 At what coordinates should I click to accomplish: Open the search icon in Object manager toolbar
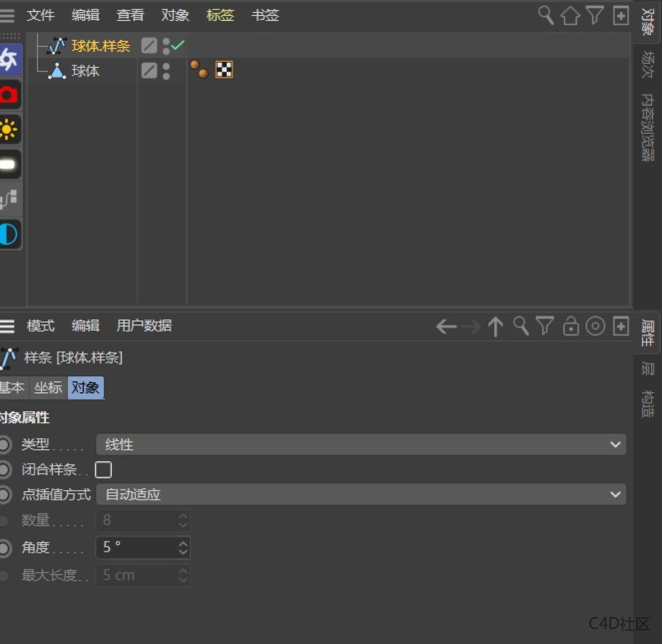[x=545, y=15]
